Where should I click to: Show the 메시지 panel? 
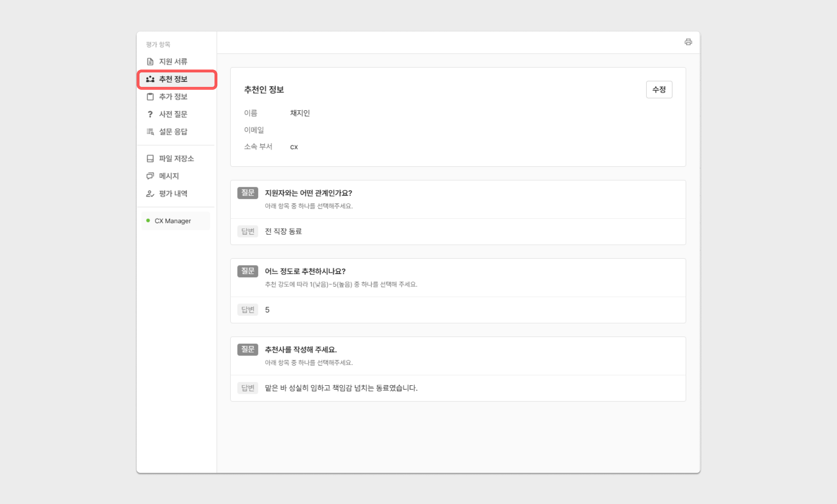[169, 176]
